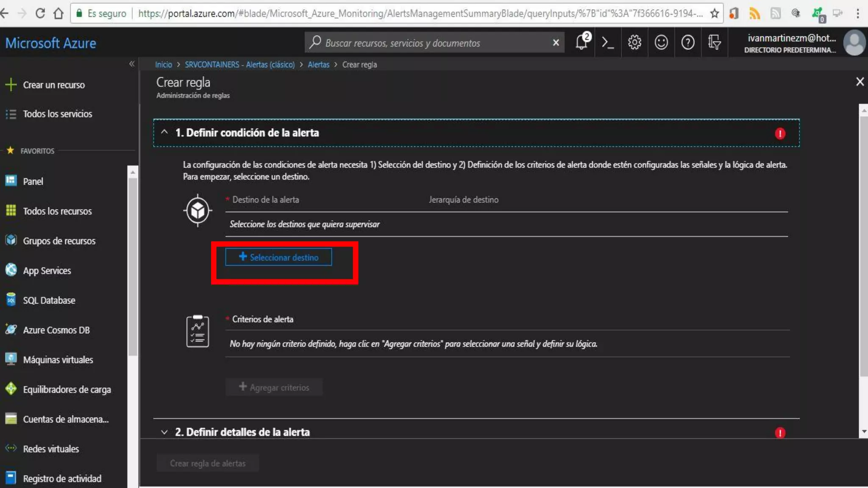Viewport: 868px width, 488px height.
Task: Expand section 2 Definir detalles de la alerta
Action: click(164, 432)
